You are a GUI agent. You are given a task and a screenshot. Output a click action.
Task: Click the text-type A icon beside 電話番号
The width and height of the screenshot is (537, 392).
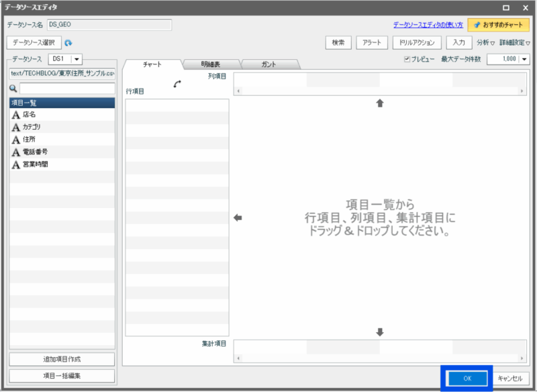pos(15,152)
